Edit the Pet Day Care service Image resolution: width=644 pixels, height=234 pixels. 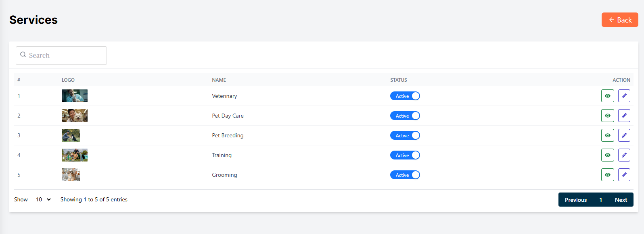click(624, 116)
